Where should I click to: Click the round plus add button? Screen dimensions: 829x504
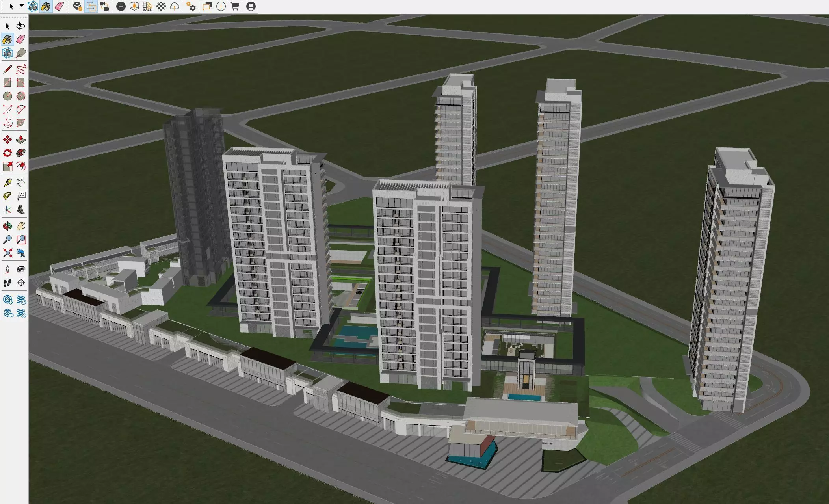[121, 6]
